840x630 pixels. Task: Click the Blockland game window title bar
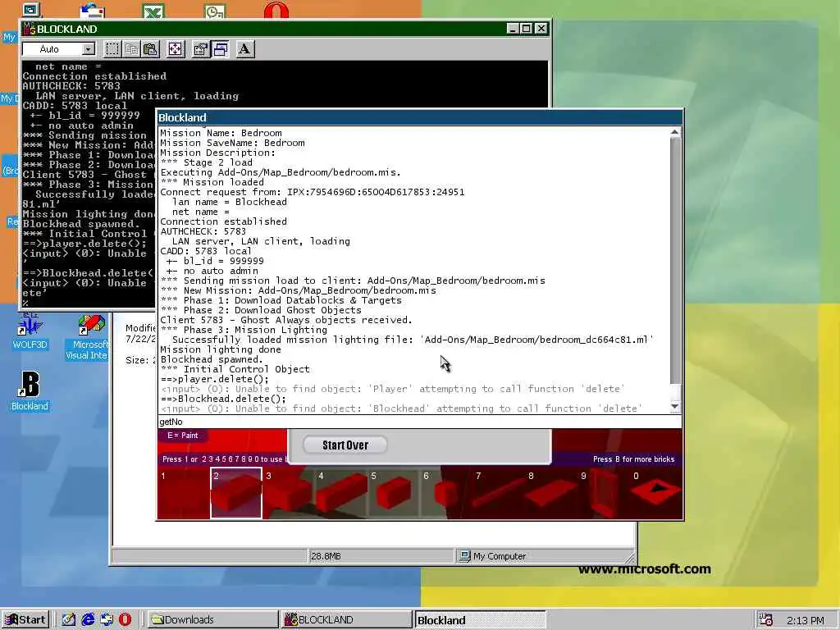click(419, 117)
